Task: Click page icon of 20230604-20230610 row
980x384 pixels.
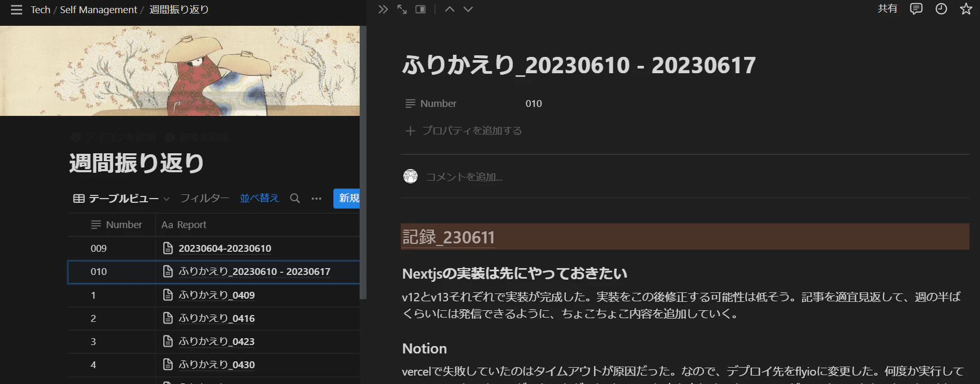Action: tap(168, 248)
